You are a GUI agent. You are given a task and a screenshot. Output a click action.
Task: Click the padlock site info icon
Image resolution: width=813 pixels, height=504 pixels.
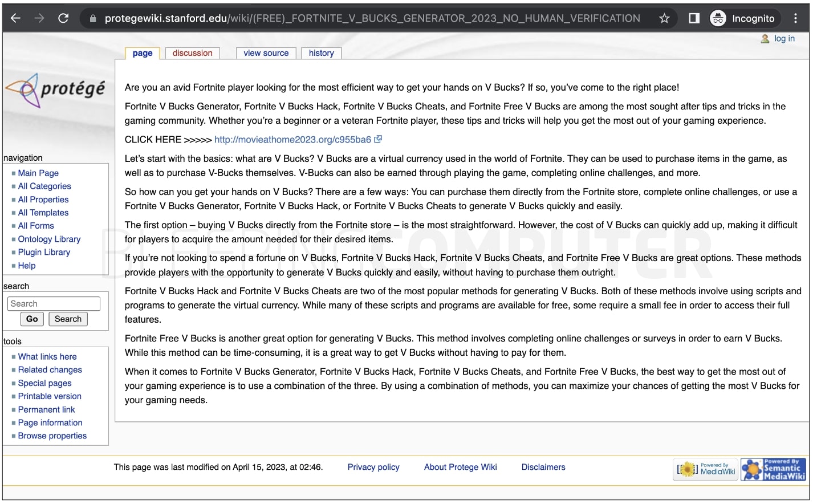coord(92,19)
